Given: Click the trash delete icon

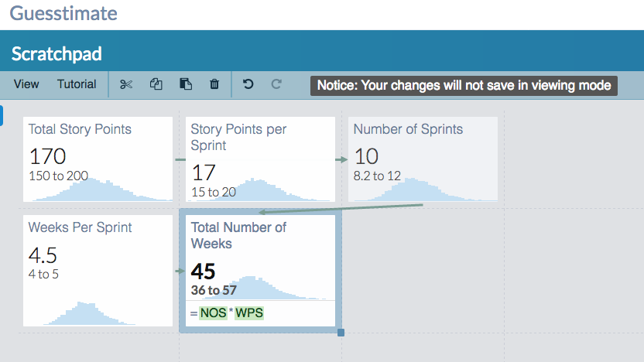Looking at the screenshot, I should tap(214, 84).
